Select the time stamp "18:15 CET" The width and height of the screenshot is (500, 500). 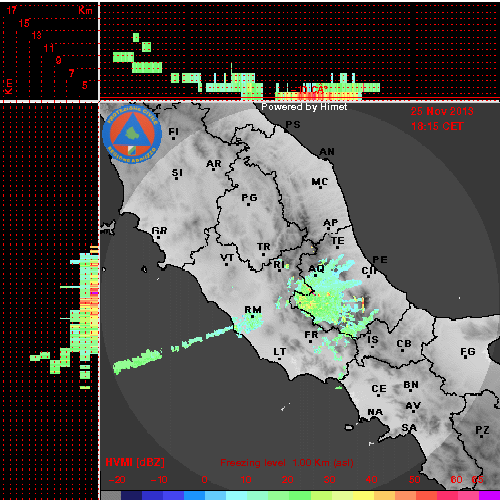click(x=437, y=126)
